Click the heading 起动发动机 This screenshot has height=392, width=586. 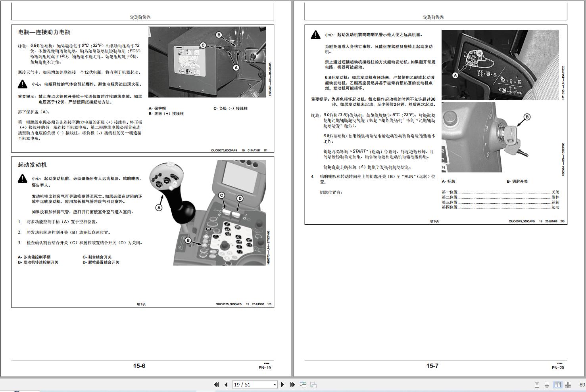click(32, 165)
